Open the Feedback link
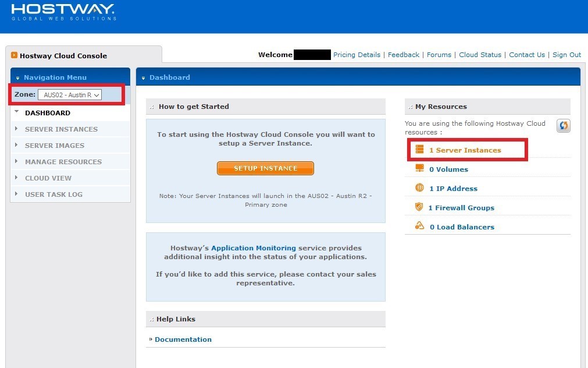 (404, 55)
